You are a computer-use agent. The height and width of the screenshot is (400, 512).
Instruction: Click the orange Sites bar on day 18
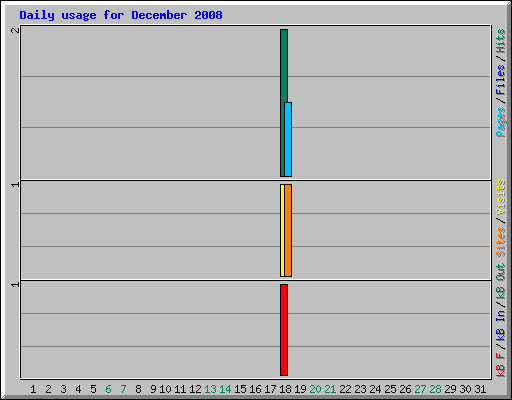click(288, 230)
